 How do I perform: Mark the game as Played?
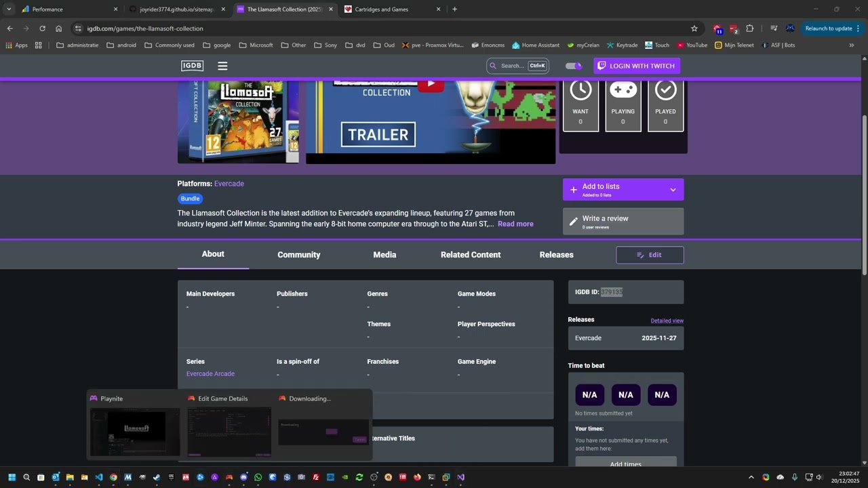(665, 105)
